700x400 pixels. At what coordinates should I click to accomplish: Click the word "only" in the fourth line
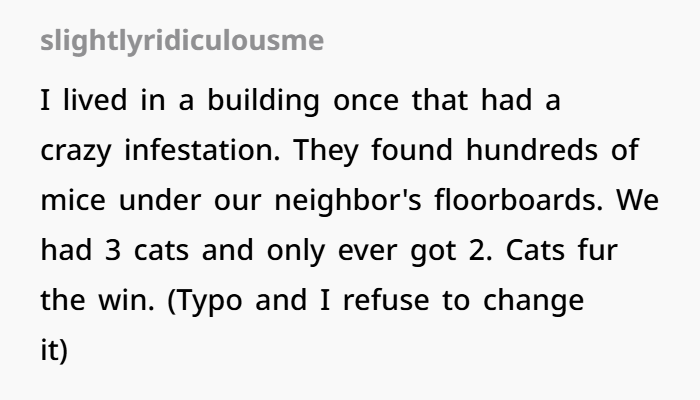click(296, 252)
